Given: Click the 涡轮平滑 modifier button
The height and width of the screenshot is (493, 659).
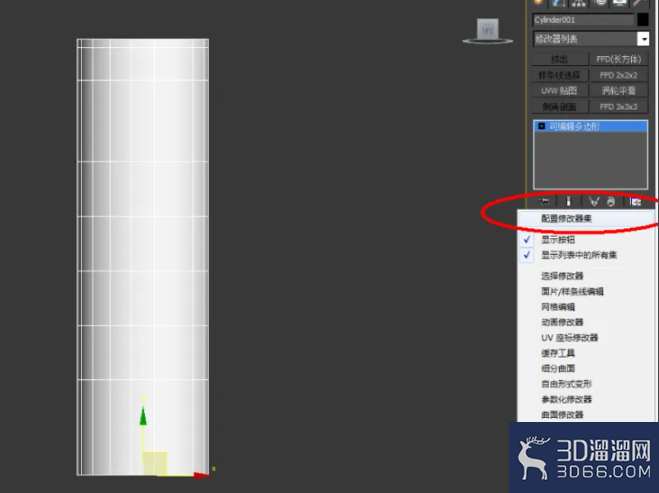Looking at the screenshot, I should (619, 91).
